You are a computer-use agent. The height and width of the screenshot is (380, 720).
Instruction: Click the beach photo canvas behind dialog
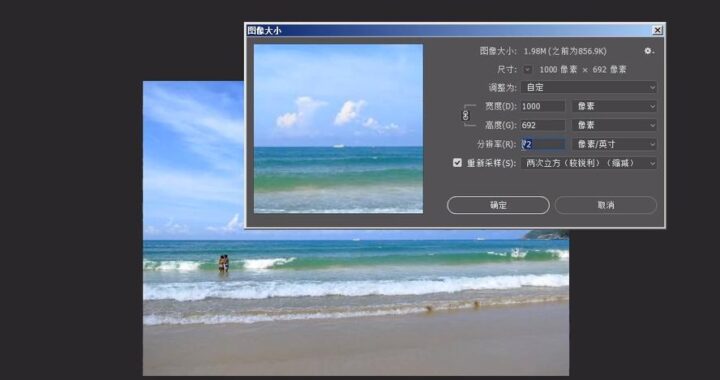(x=356, y=303)
